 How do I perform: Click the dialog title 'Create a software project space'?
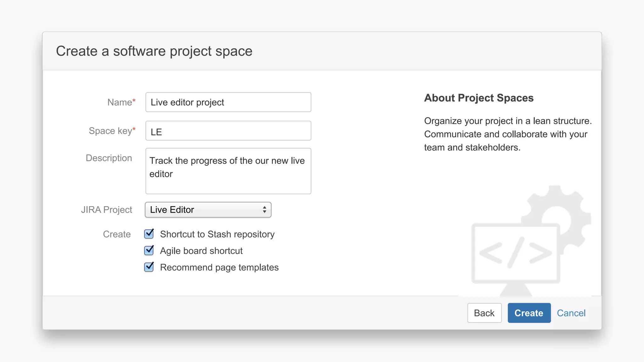click(154, 51)
